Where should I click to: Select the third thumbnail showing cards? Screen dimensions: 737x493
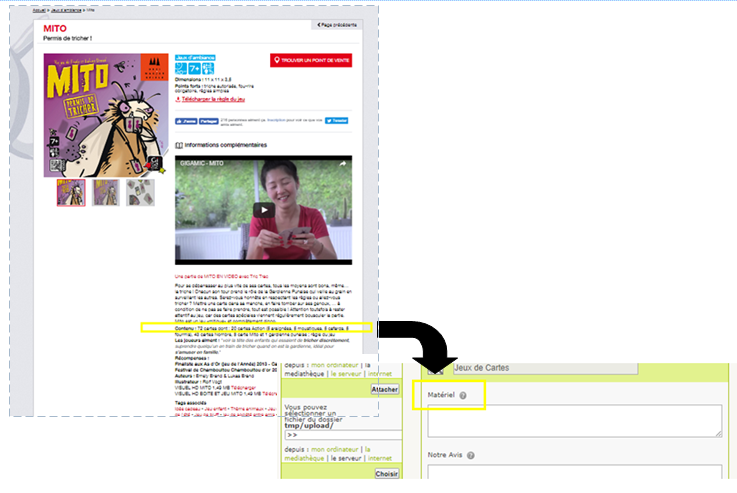tap(140, 192)
